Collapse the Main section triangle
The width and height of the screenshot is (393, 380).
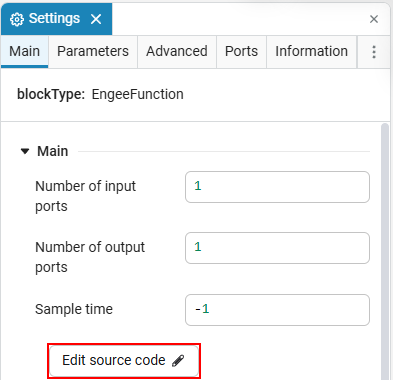tap(25, 151)
